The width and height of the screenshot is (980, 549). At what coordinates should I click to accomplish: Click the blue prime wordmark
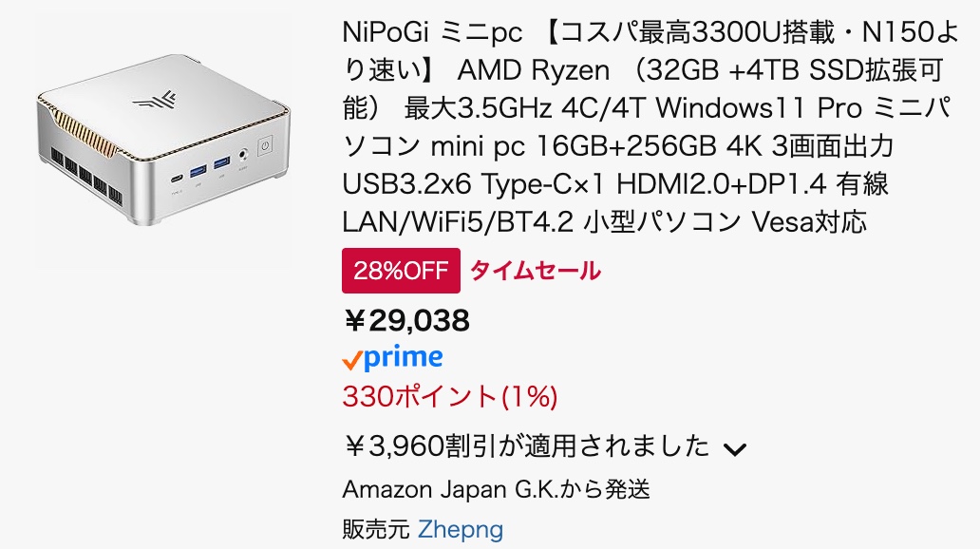[404, 357]
